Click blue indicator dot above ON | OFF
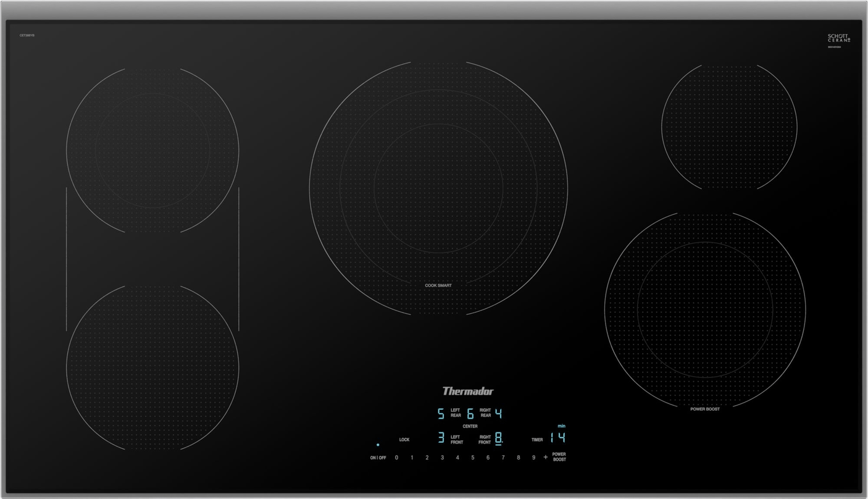The image size is (868, 499). click(x=378, y=445)
